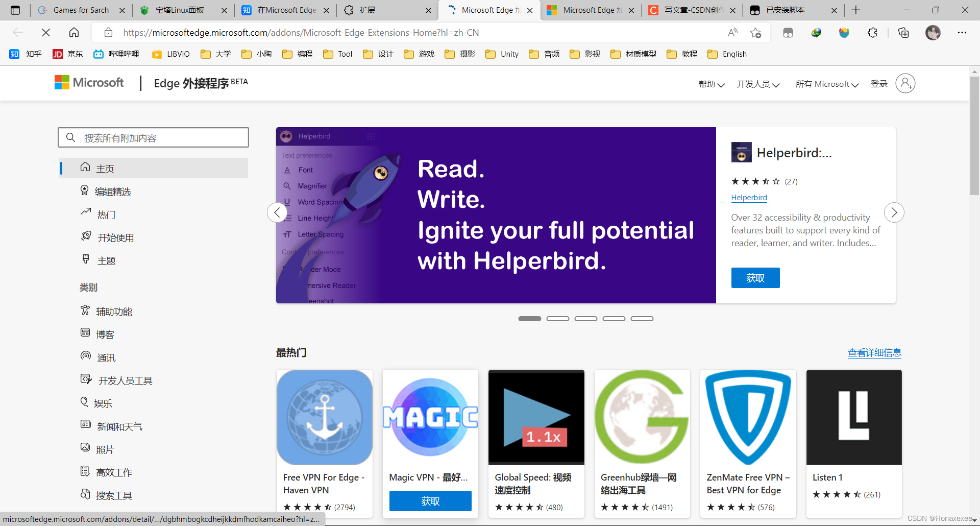Click the 登录 sign-in link
This screenshot has height=526, width=980.
879,84
